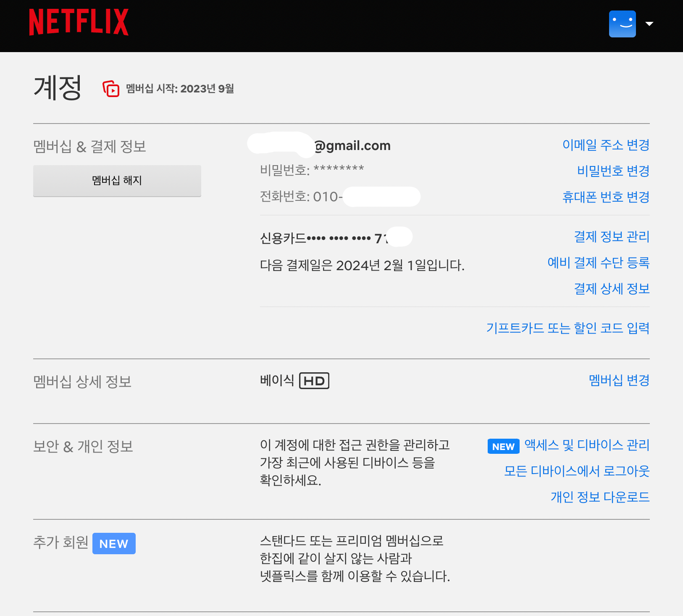This screenshot has width=683, height=616.
Task: Click the 멤버십 해지 button
Action: click(x=117, y=181)
